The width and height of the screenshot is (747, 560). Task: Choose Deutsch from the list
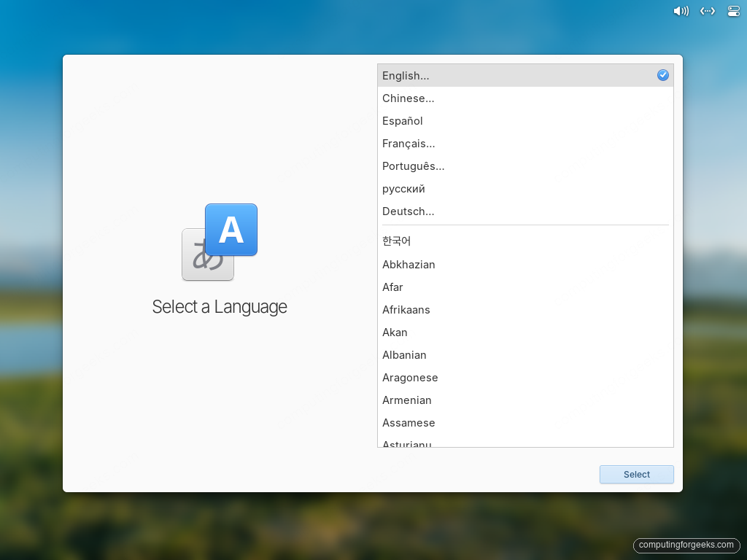click(x=525, y=211)
